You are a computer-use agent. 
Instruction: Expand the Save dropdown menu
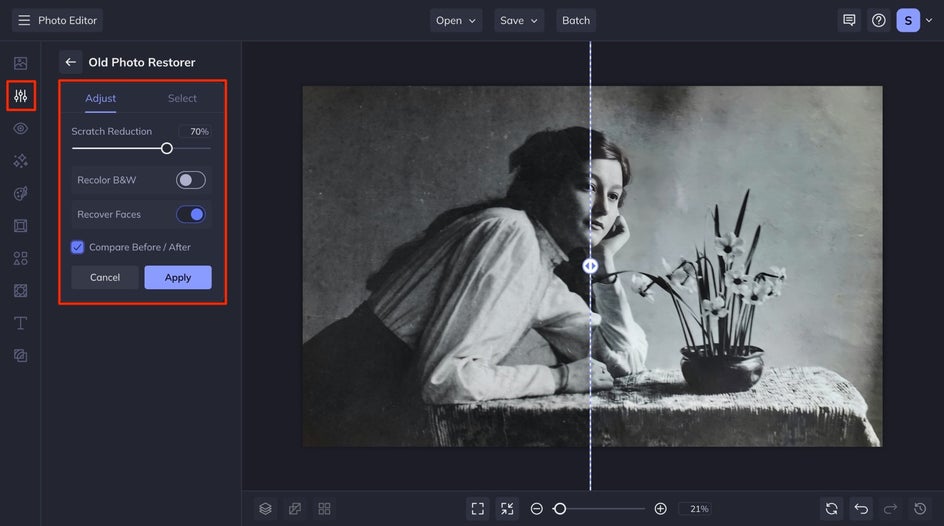pos(519,20)
